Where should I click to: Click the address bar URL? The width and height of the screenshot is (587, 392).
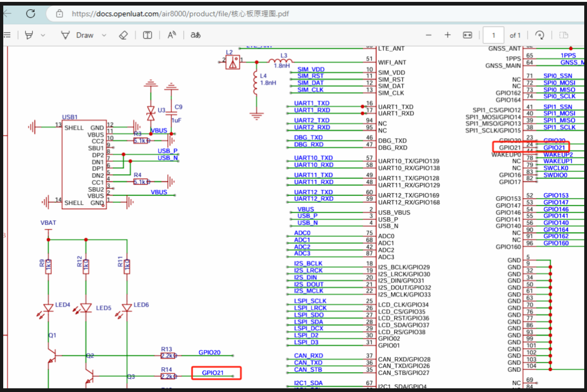180,13
